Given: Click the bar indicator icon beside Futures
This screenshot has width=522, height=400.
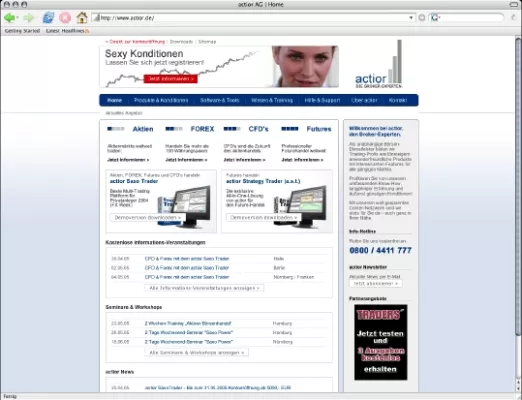Looking at the screenshot, I should click(290, 129).
